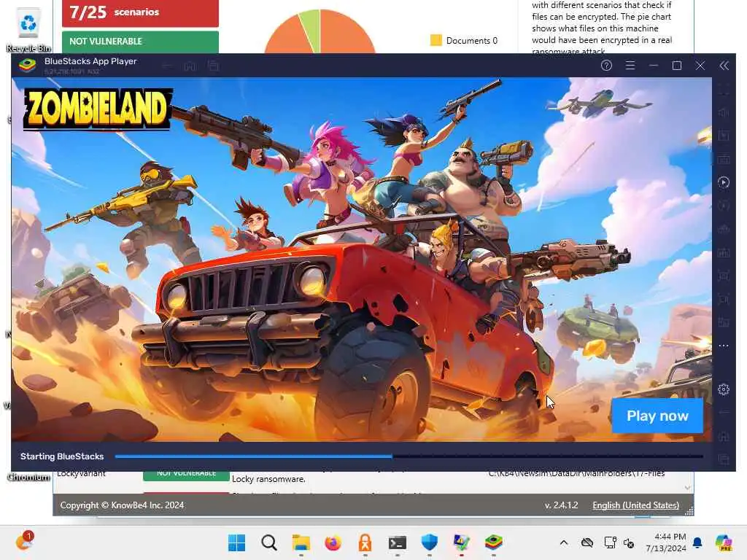The image size is (747, 560).
Task: Collapse the BlueStacks side toolbar with double chevron
Action: click(x=724, y=66)
